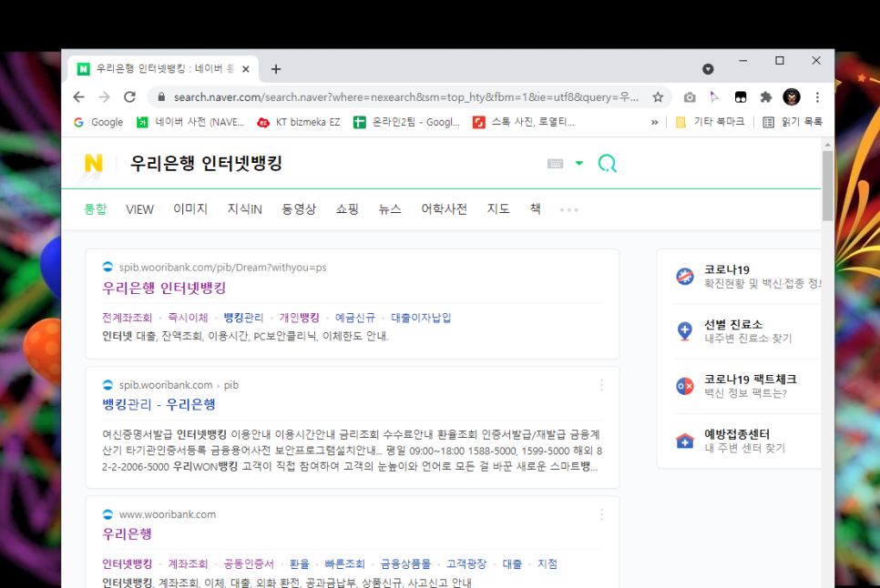Viewport: 880px width, 588px height.
Task: Open the 스톡 사진 bookmark
Action: tap(524, 122)
